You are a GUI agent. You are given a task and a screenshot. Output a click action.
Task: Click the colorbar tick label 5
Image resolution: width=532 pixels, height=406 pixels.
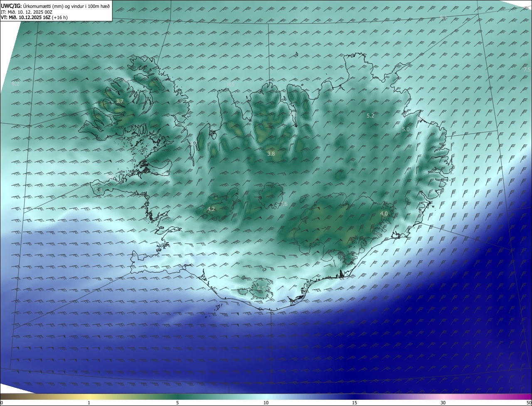coord(177,403)
